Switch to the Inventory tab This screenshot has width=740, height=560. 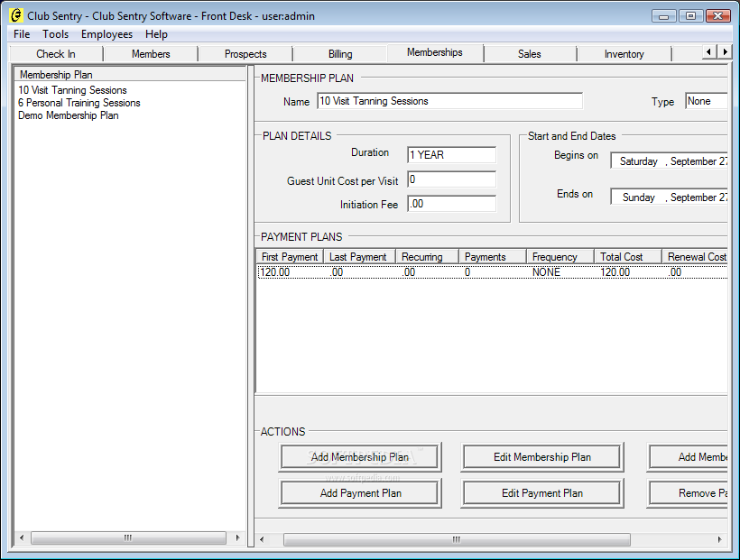tap(624, 53)
